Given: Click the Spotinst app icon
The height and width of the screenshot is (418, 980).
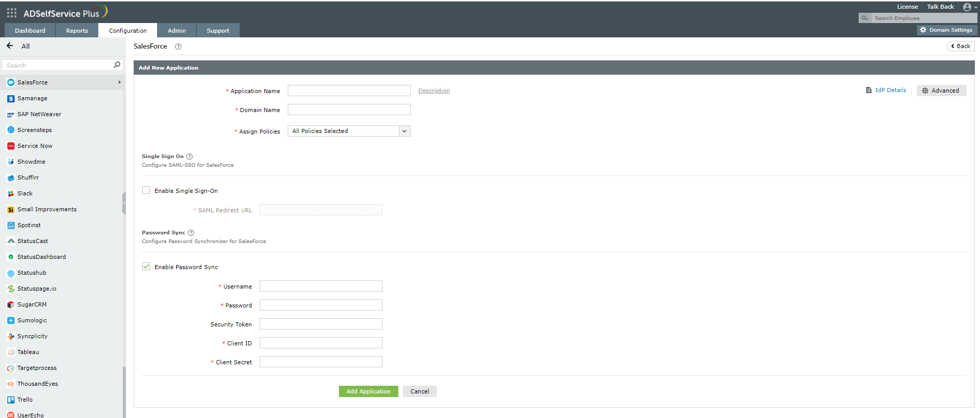Looking at the screenshot, I should point(11,225).
